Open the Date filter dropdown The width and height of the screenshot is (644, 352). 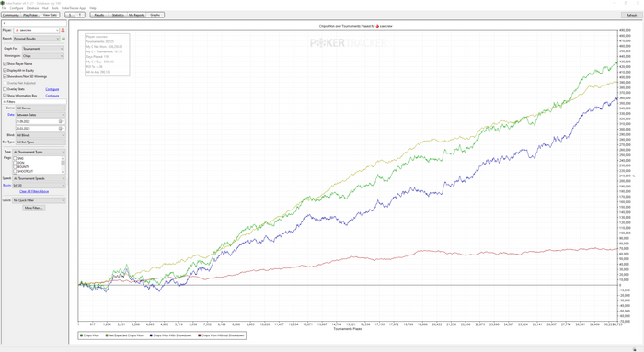pyautogui.click(x=40, y=115)
